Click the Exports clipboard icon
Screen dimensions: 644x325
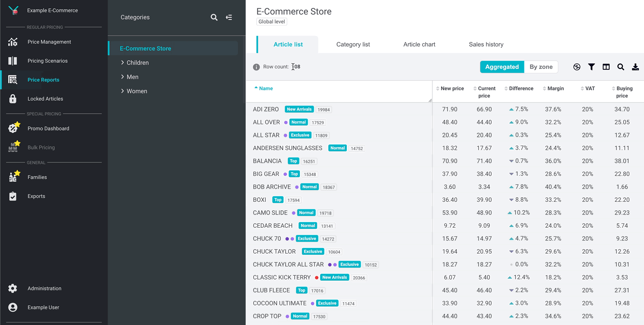[13, 196]
